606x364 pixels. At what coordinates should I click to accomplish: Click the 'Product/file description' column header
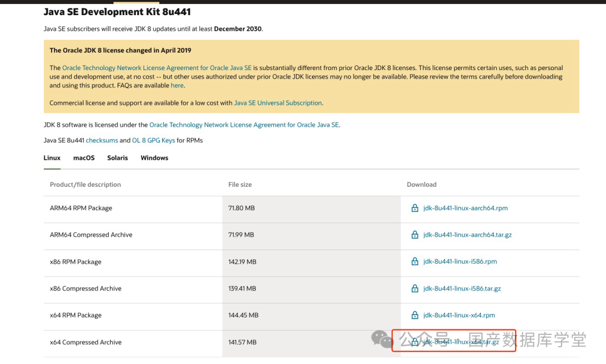(85, 185)
